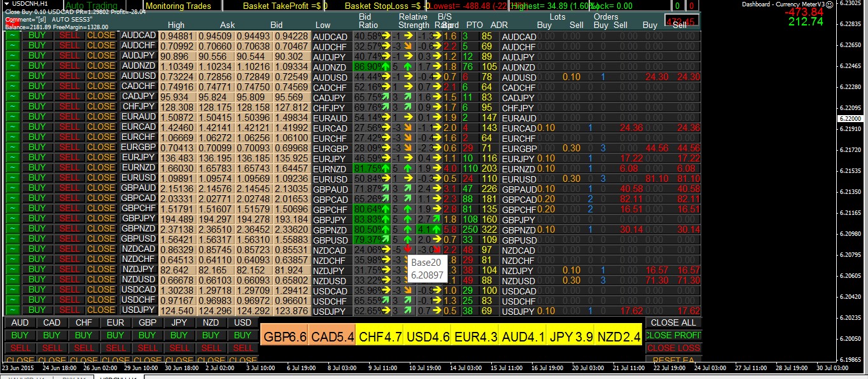This screenshot has width=868, height=379.
Task: Click the CLOSE ALL button
Action: 673,322
